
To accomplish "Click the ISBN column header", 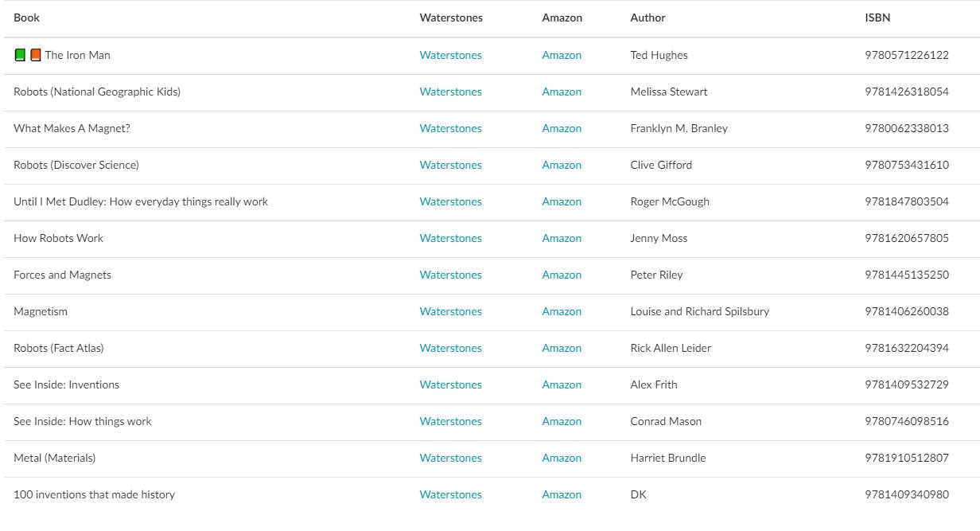I will pos(877,18).
